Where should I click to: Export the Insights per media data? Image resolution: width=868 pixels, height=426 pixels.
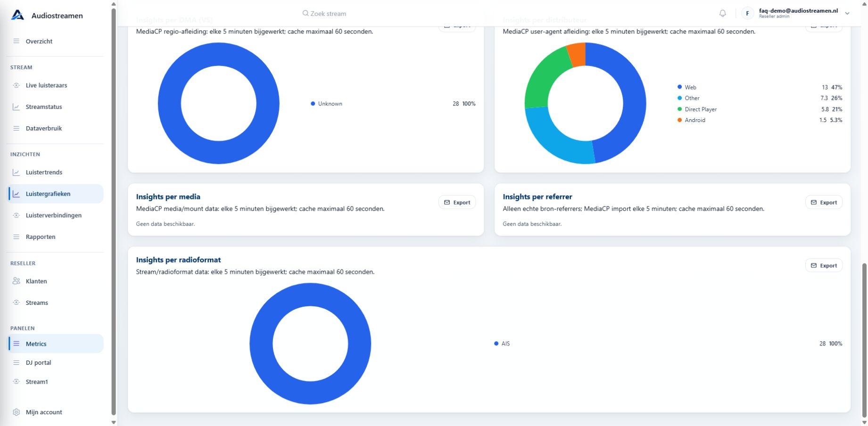pyautogui.click(x=457, y=202)
